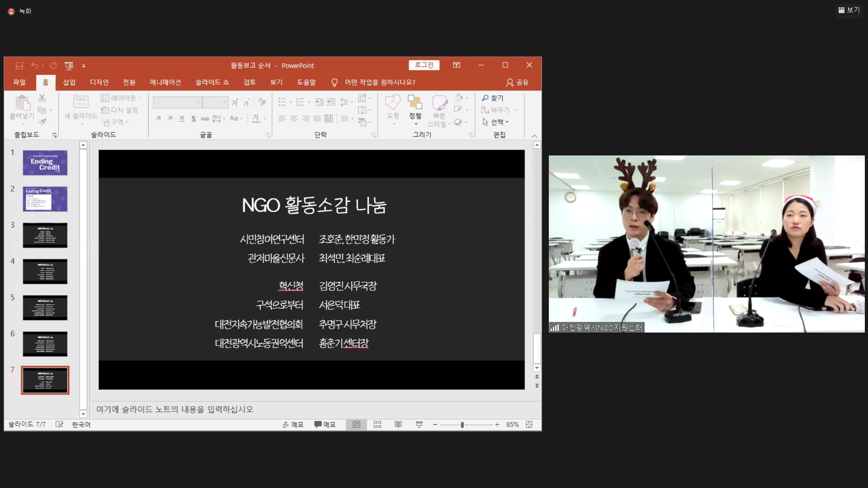Open the 선택 select dropdown

coord(496,122)
